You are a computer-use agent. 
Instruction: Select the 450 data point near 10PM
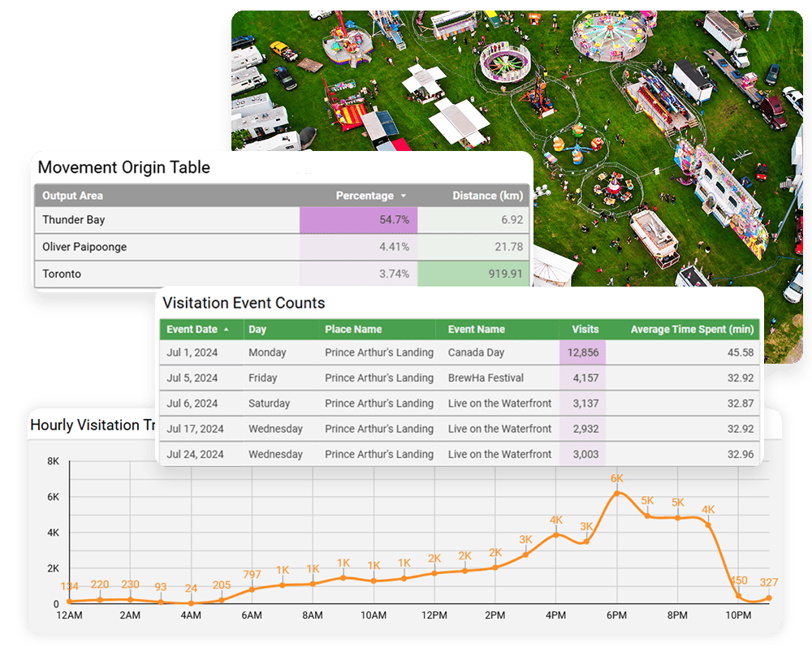[739, 596]
